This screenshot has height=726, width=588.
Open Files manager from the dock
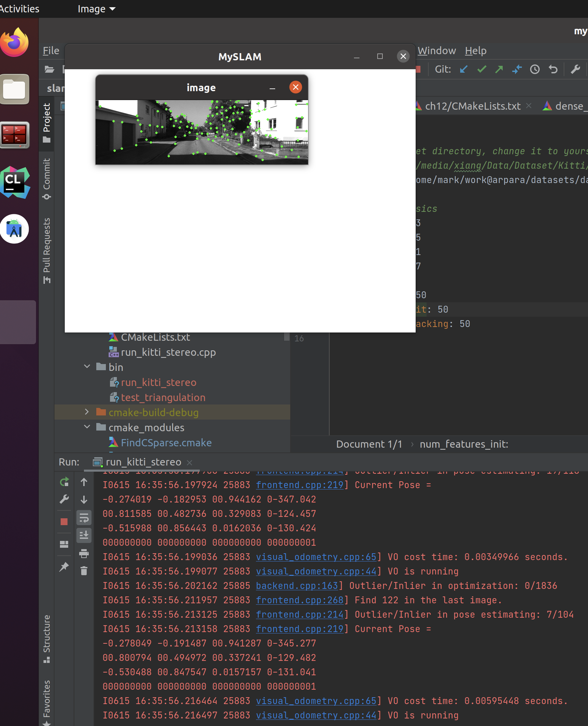[x=14, y=89]
